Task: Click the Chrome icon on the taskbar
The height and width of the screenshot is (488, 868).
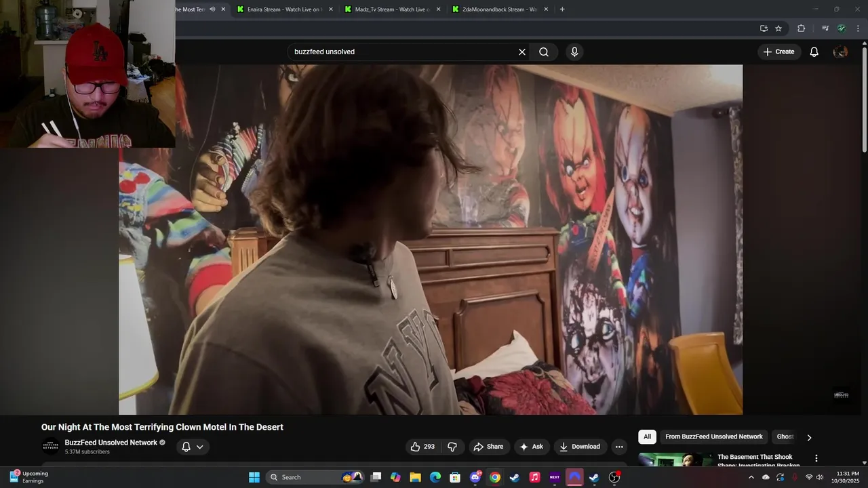Action: (x=495, y=477)
